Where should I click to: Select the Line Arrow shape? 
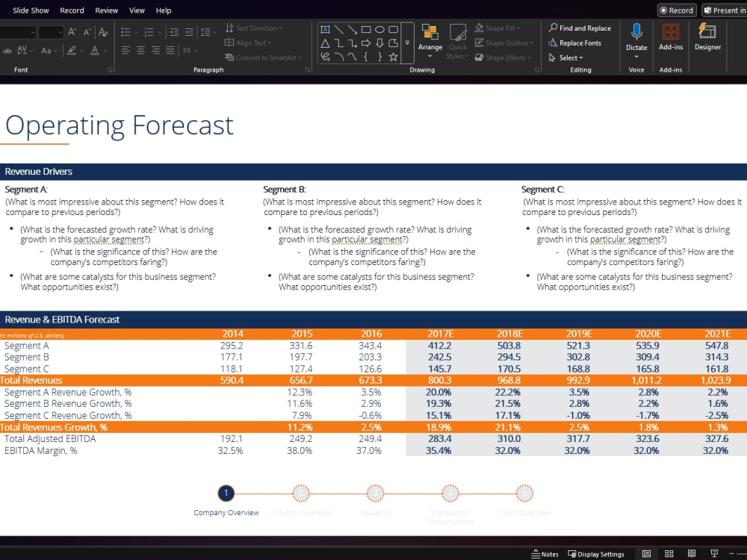coord(353,30)
